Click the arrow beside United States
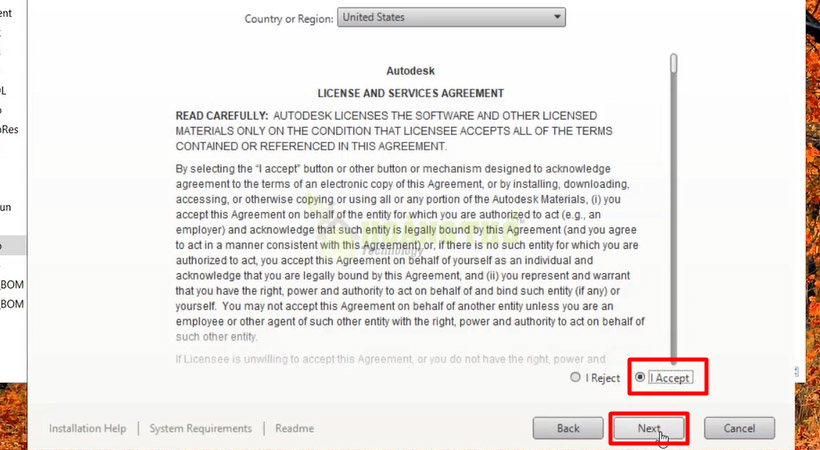Screen dimensions: 820x450 (557, 17)
